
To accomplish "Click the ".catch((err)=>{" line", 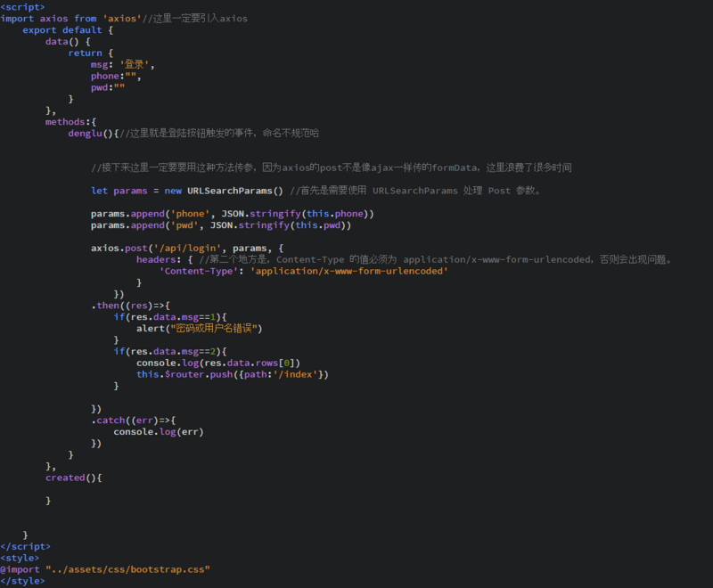I will click(x=133, y=421).
